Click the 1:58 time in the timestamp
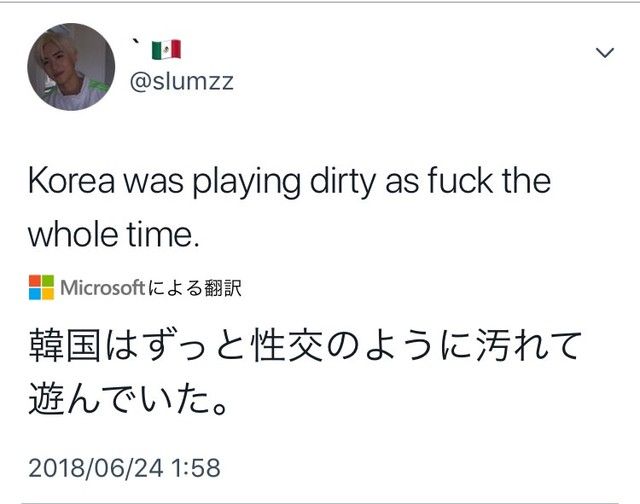The width and height of the screenshot is (640, 504). (x=196, y=468)
